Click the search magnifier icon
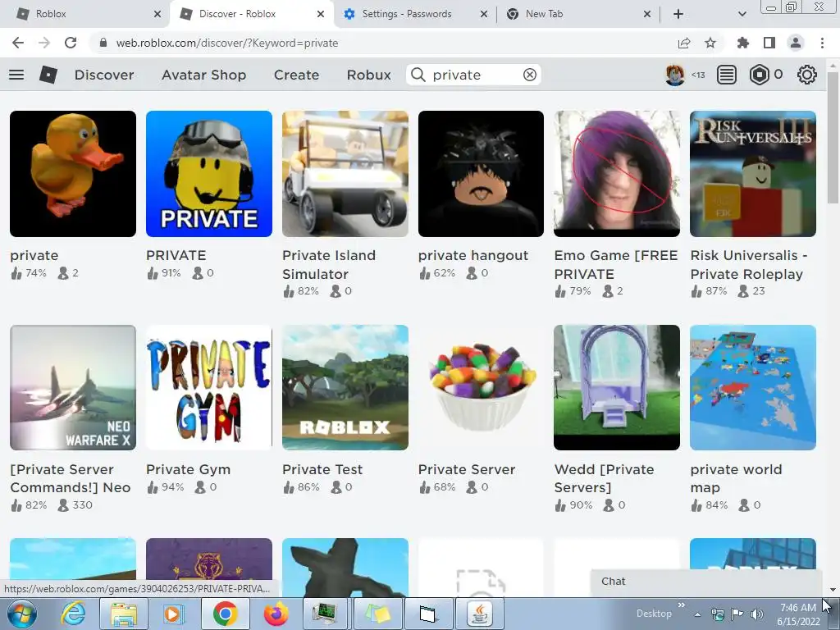 point(418,75)
